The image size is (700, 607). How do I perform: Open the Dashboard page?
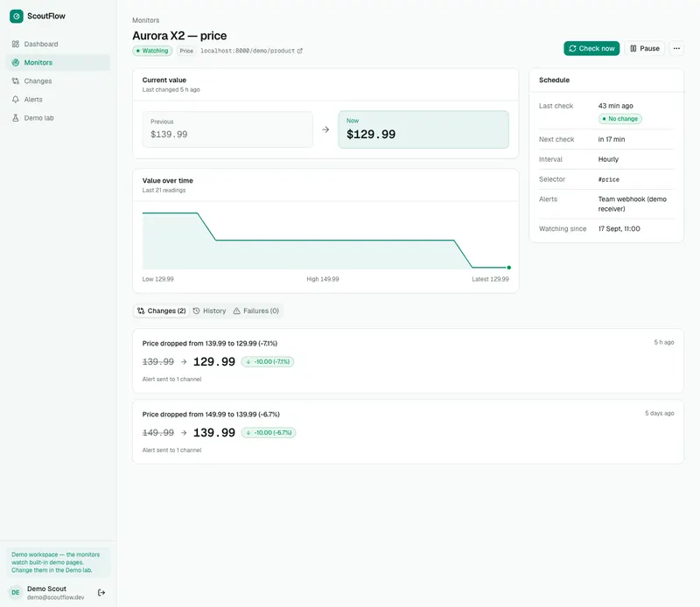click(58, 45)
